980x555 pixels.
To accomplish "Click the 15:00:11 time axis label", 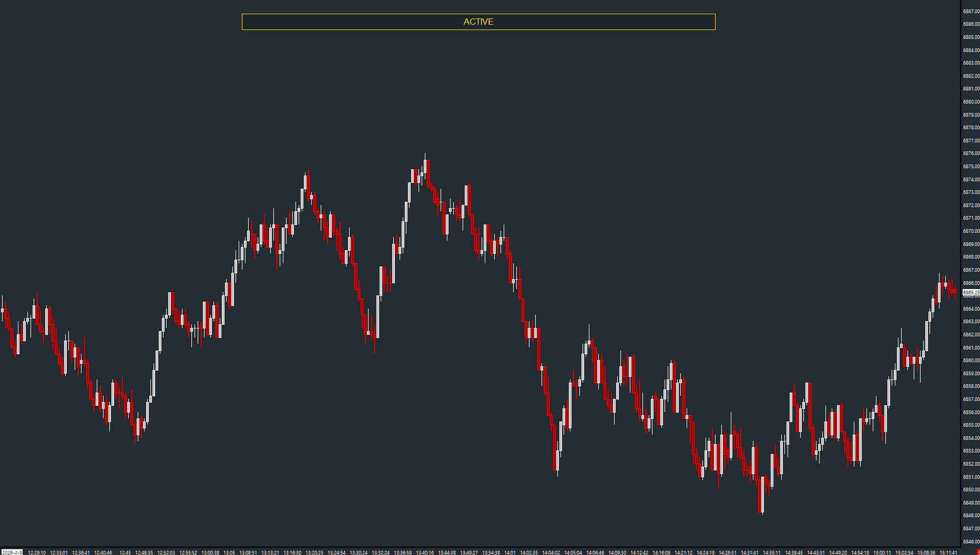I will coord(882,552).
